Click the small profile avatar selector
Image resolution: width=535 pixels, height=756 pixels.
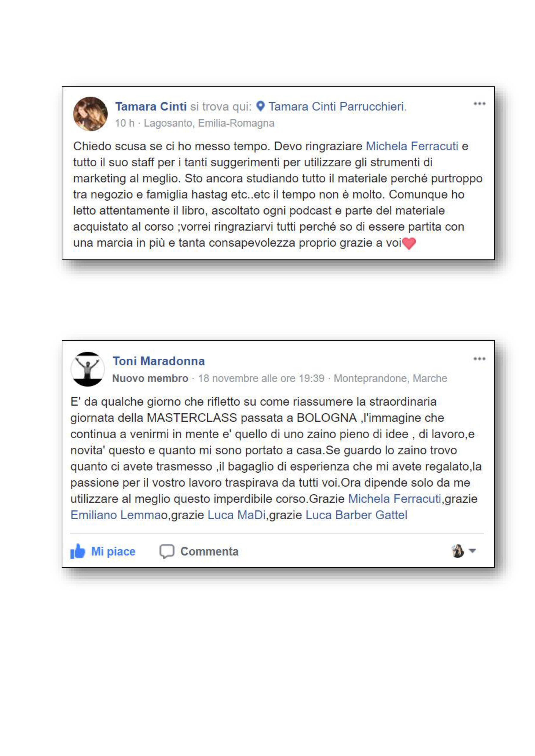458,551
